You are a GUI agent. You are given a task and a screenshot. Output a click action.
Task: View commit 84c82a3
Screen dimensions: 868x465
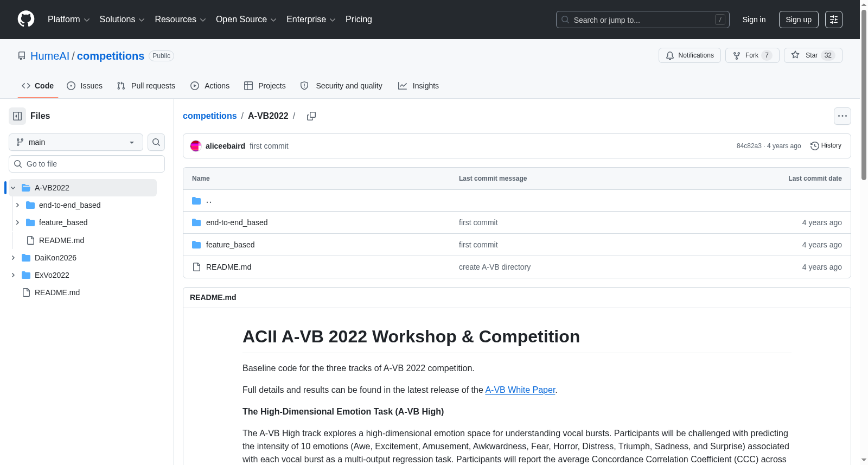(x=749, y=146)
